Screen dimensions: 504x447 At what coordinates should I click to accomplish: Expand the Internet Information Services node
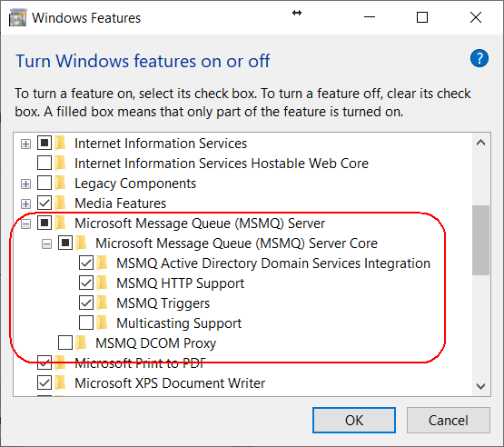click(25, 144)
